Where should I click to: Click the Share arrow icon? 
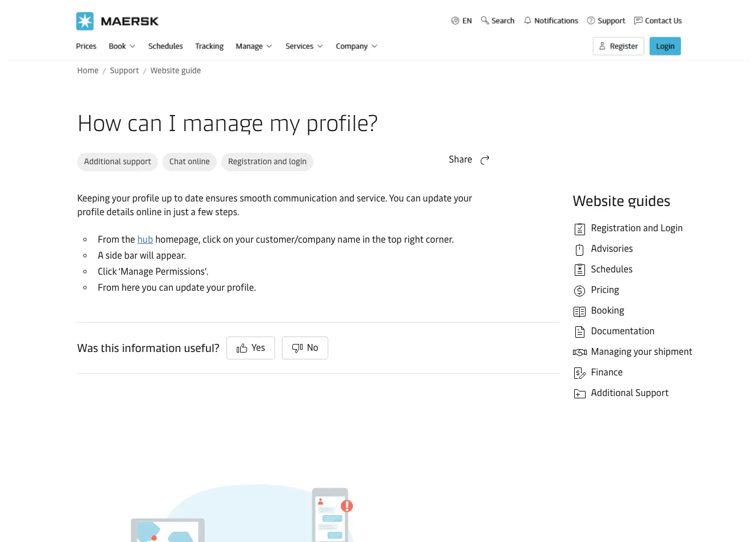(485, 160)
